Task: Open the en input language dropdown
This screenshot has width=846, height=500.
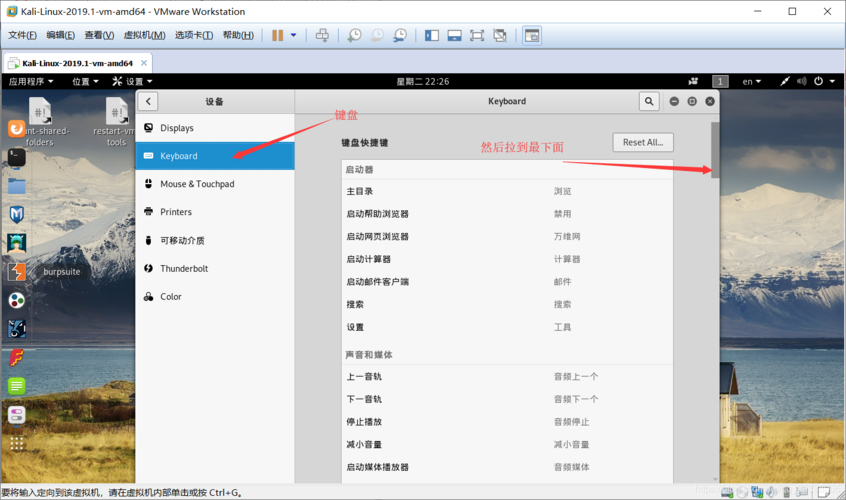Action: coord(752,81)
